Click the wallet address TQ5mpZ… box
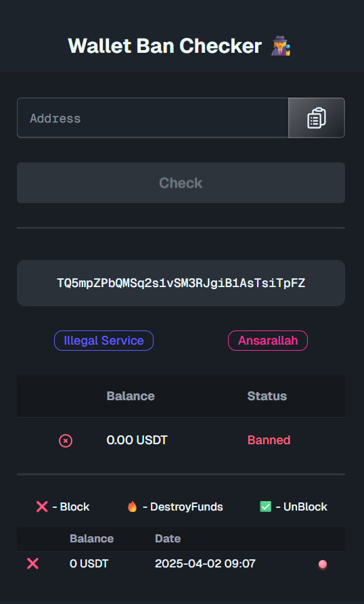 click(181, 283)
